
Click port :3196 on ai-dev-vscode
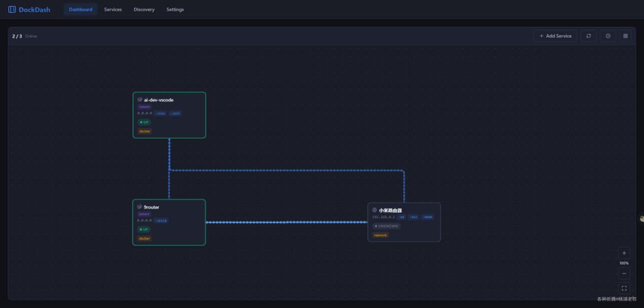coord(160,114)
